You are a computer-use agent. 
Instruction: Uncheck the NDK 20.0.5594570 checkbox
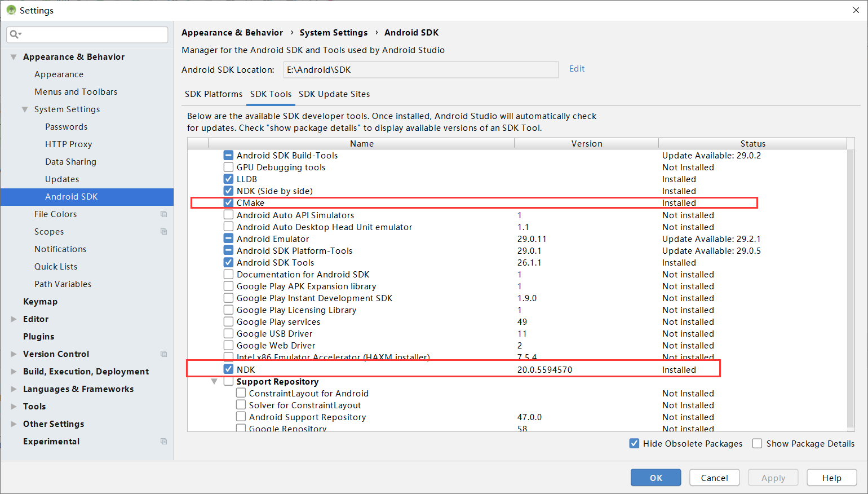pos(228,369)
